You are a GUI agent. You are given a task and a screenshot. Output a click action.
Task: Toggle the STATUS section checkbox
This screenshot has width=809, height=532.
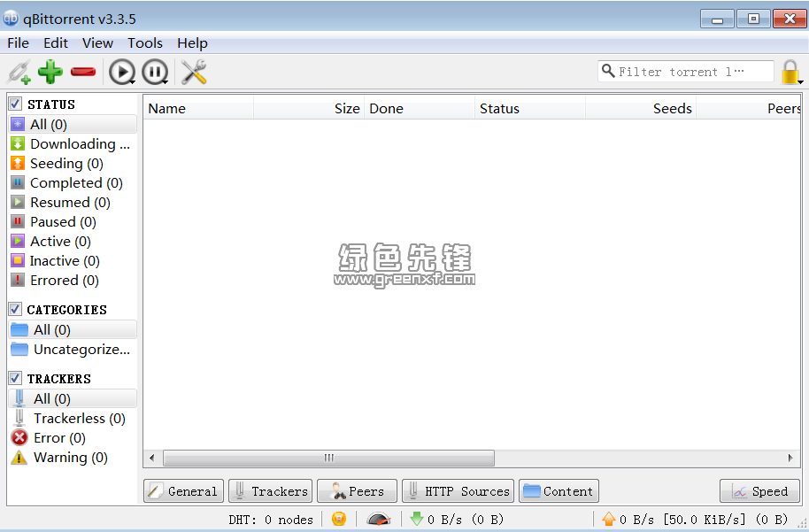pyautogui.click(x=15, y=104)
